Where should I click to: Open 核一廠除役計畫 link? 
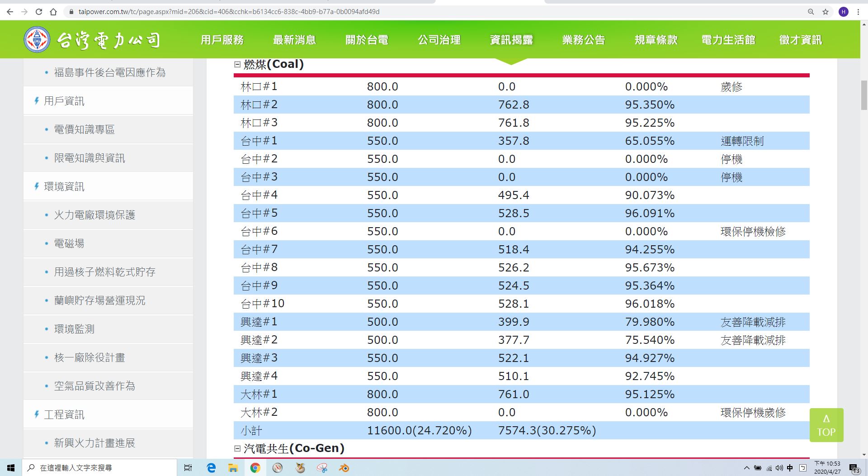pyautogui.click(x=90, y=357)
